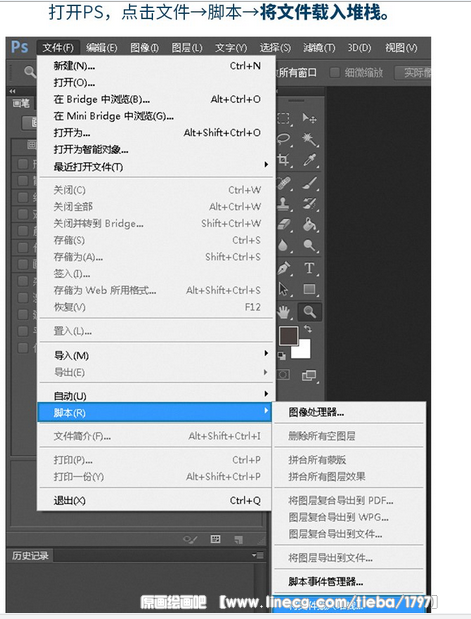Viewport: 471px width, 619px height.
Task: Open the 选择(S) menu
Action: click(x=275, y=48)
